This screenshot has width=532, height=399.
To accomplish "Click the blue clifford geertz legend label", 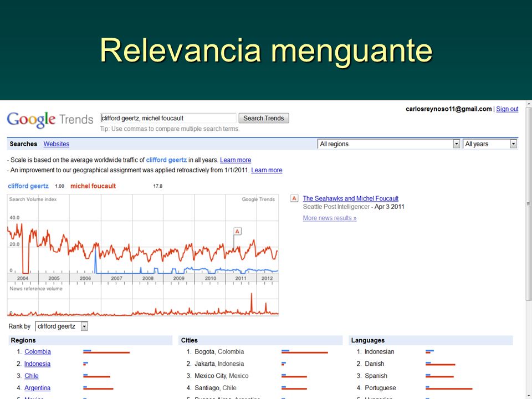I will coord(28,186).
